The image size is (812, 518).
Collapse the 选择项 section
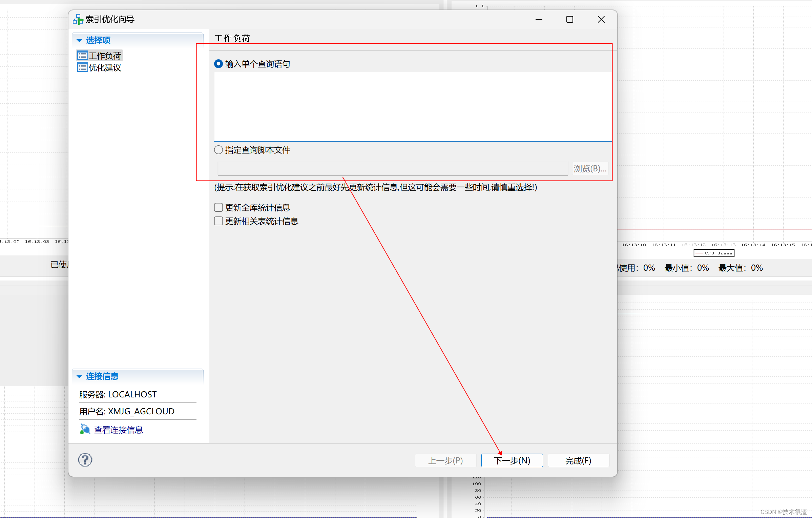(79, 40)
